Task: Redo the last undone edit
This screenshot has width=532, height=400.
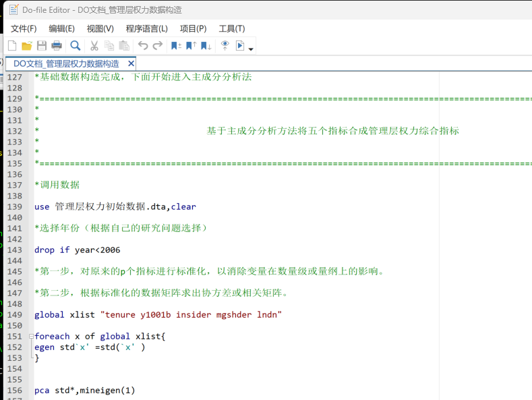Action: pyautogui.click(x=158, y=45)
